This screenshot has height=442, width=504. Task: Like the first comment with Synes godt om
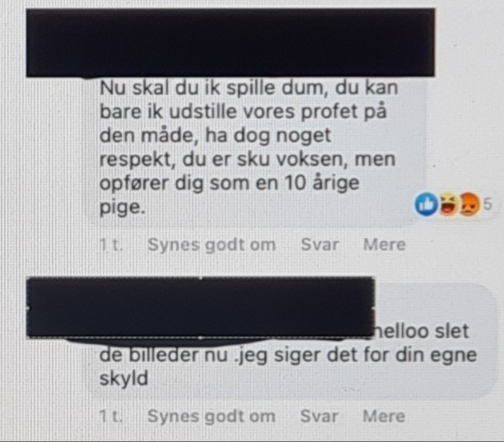211,244
